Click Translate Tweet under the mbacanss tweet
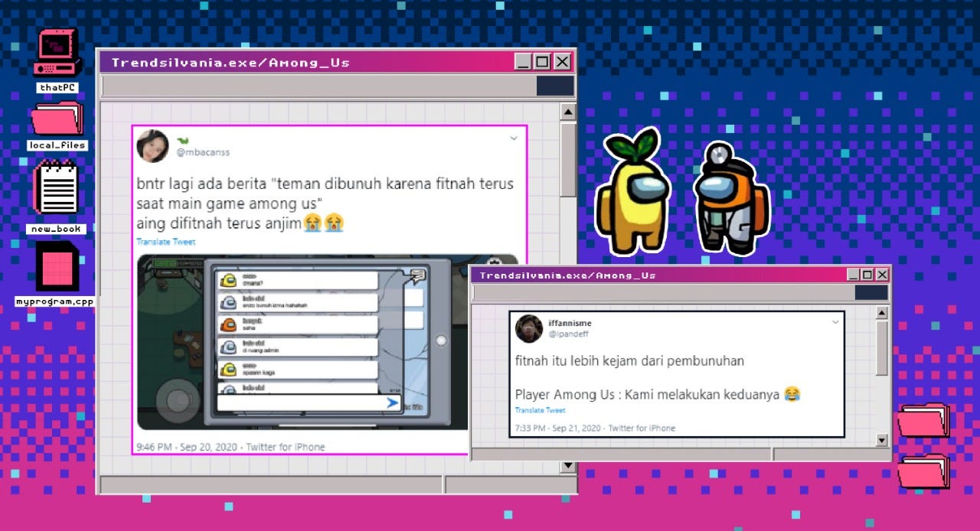Image resolution: width=980 pixels, height=531 pixels. tap(166, 242)
